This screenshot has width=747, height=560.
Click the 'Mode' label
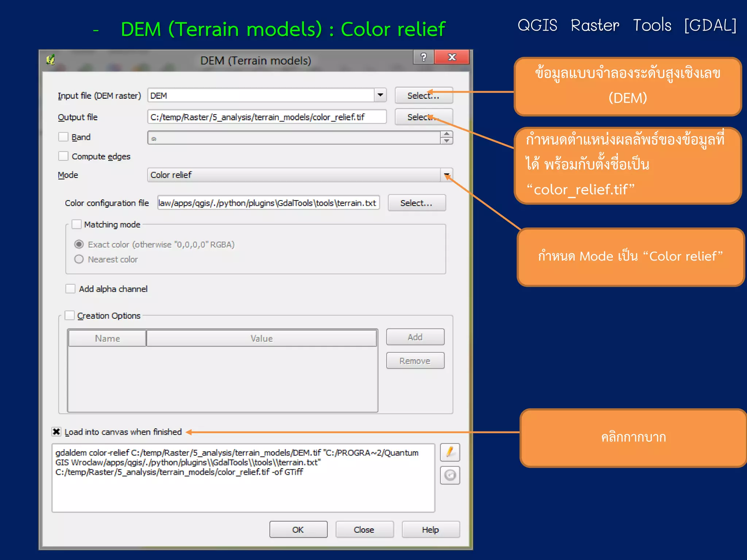point(68,175)
